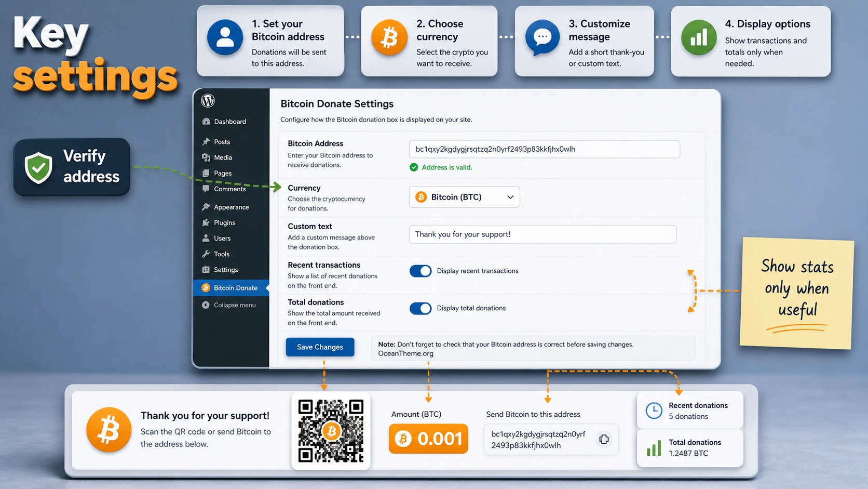Click the Collapse menu arrow icon
The image size is (868, 489).
point(206,305)
